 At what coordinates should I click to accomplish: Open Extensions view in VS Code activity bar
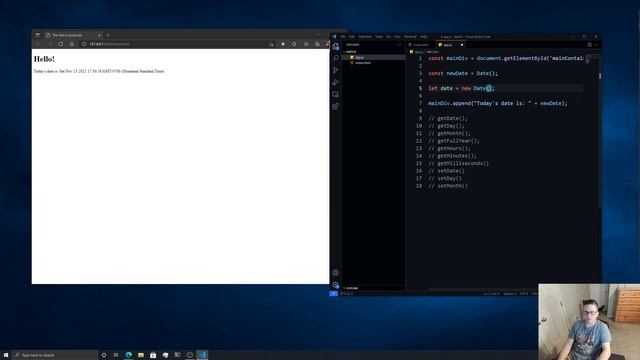coord(336,107)
